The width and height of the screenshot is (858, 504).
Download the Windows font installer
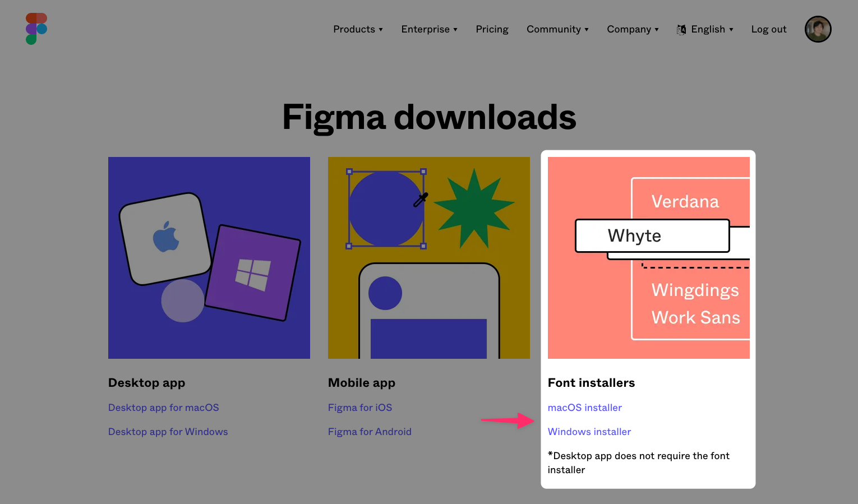589,432
